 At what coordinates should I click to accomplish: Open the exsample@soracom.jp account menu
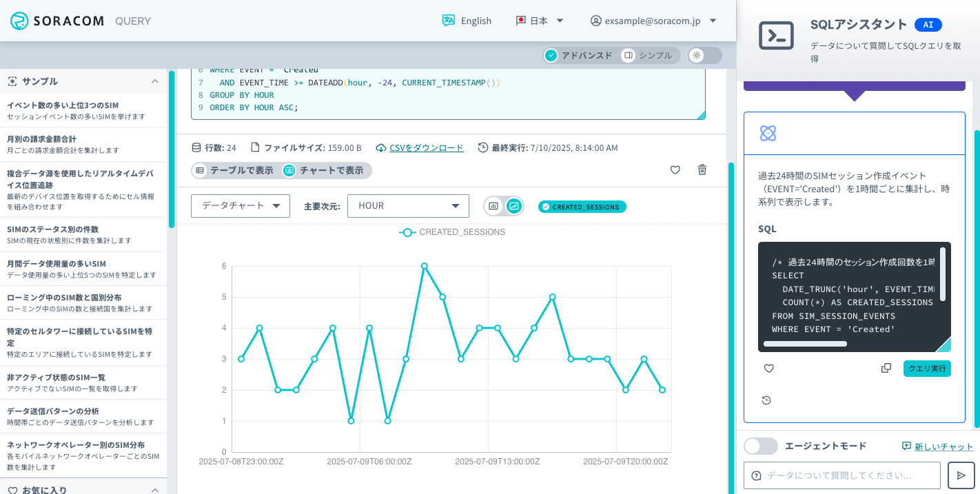tap(653, 21)
